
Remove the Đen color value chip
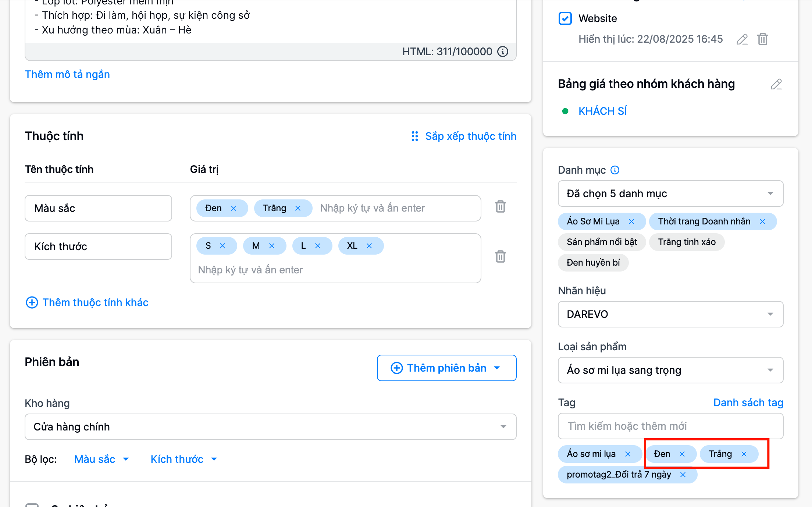pyautogui.click(x=234, y=208)
